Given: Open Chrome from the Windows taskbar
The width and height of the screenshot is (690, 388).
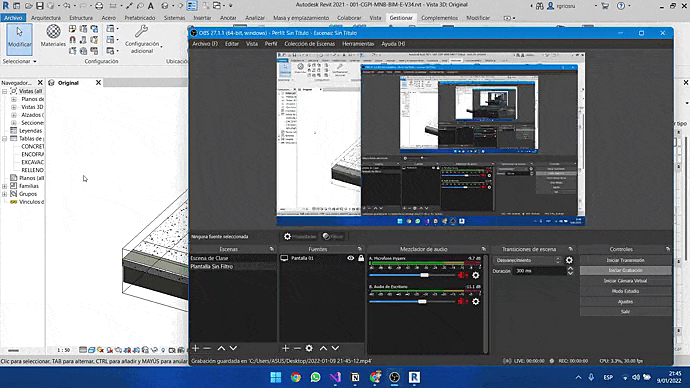Looking at the screenshot, I should click(x=296, y=377).
